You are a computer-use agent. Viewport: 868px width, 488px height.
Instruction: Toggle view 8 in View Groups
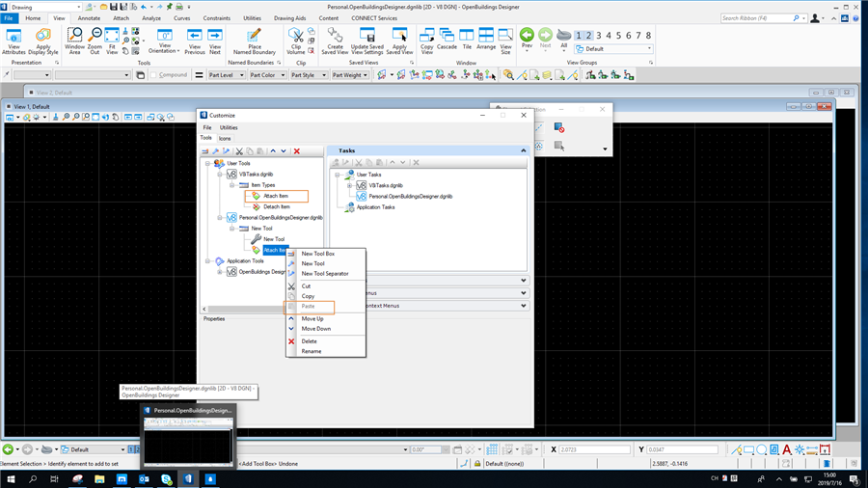648,36
